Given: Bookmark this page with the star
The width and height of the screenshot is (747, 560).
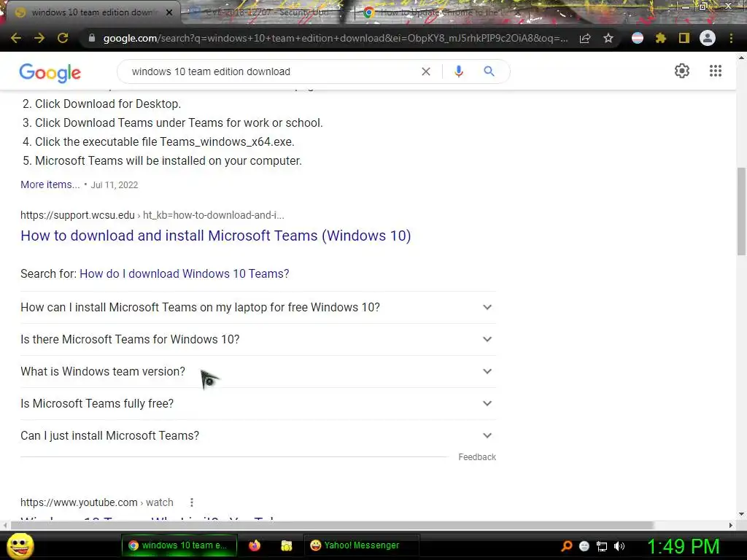Looking at the screenshot, I should coord(608,38).
